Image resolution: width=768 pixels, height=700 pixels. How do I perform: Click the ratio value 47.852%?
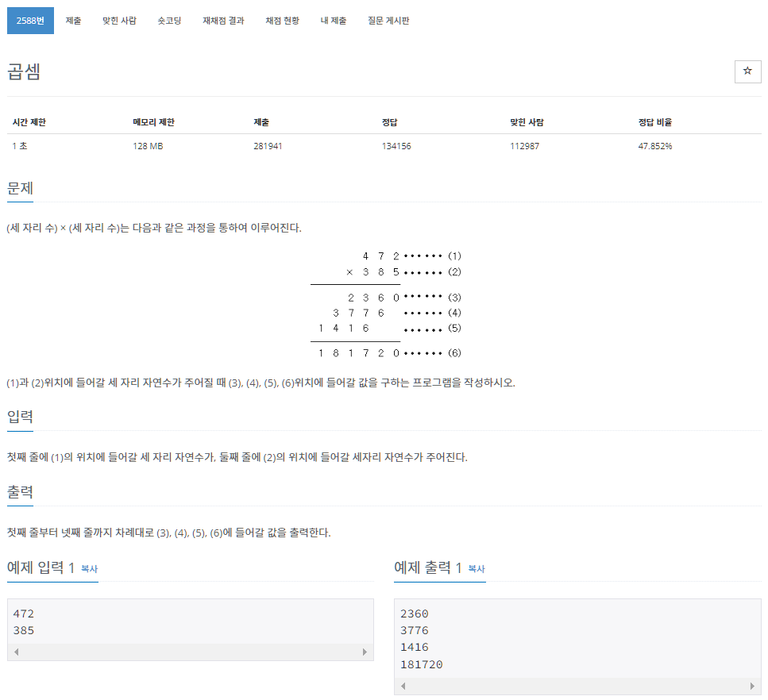(655, 146)
